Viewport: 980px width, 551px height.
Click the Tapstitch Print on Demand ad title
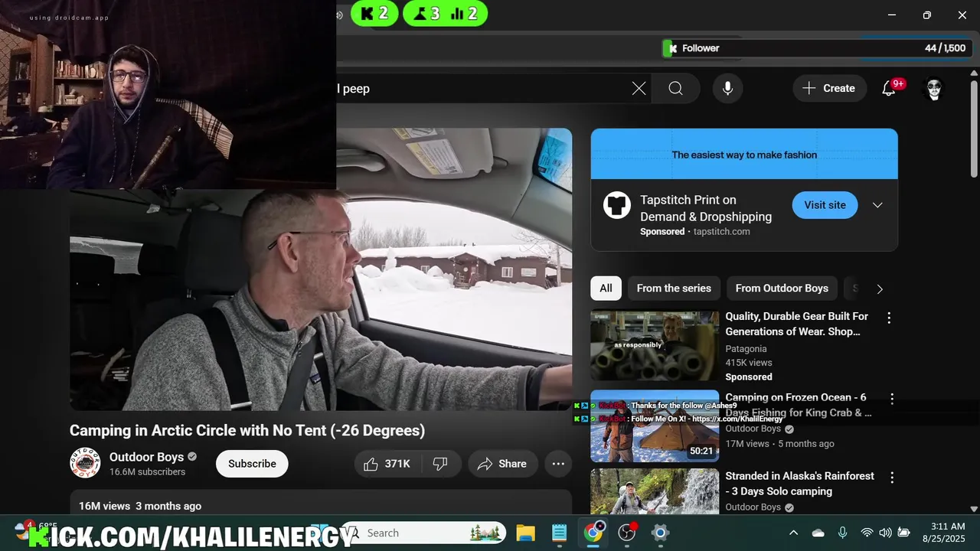(706, 208)
